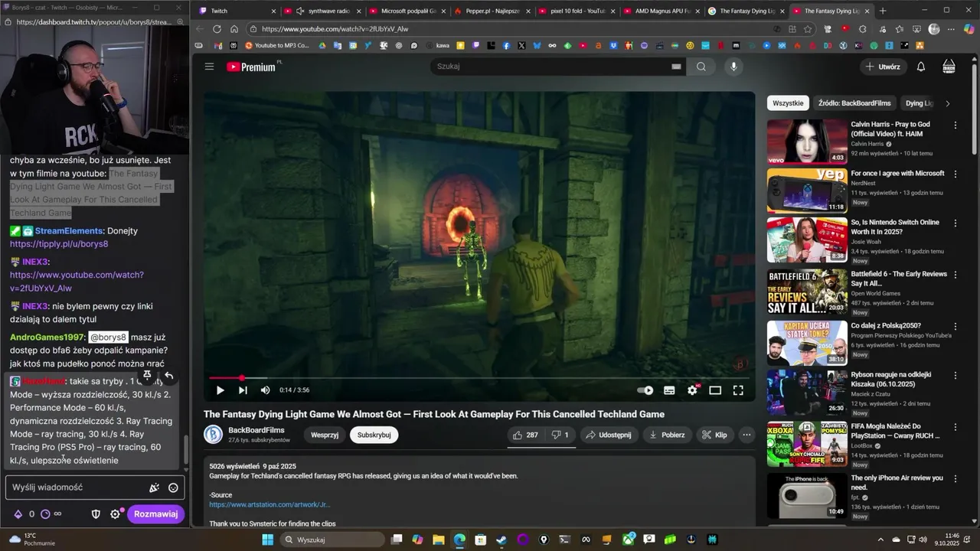Image resolution: width=980 pixels, height=551 pixels.
Task: Click the Pobierz download button
Action: tap(667, 435)
